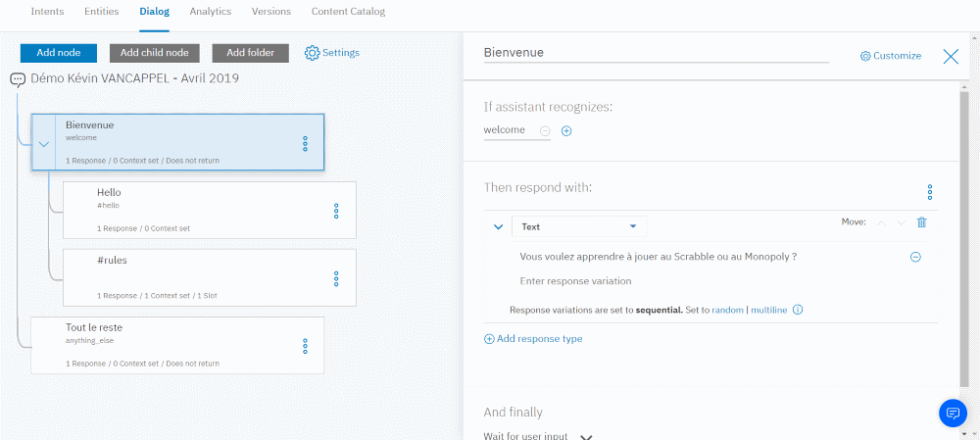Screen dimensions: 980x440
Task: Open the Customize gear link
Action: click(891, 56)
